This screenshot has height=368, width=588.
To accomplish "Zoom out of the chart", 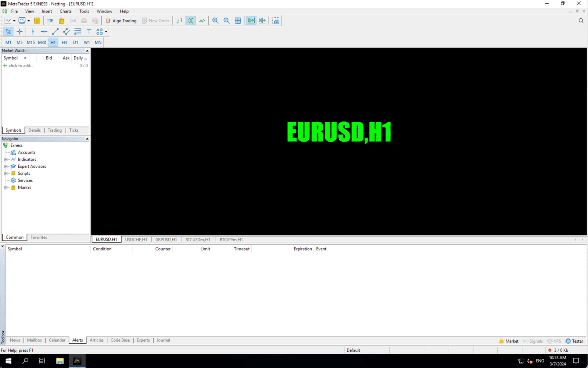I will [227, 21].
